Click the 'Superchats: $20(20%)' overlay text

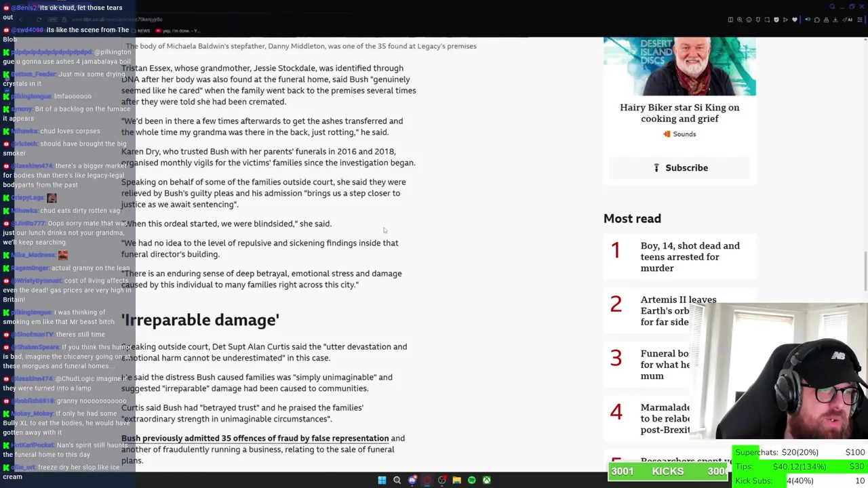tap(777, 452)
